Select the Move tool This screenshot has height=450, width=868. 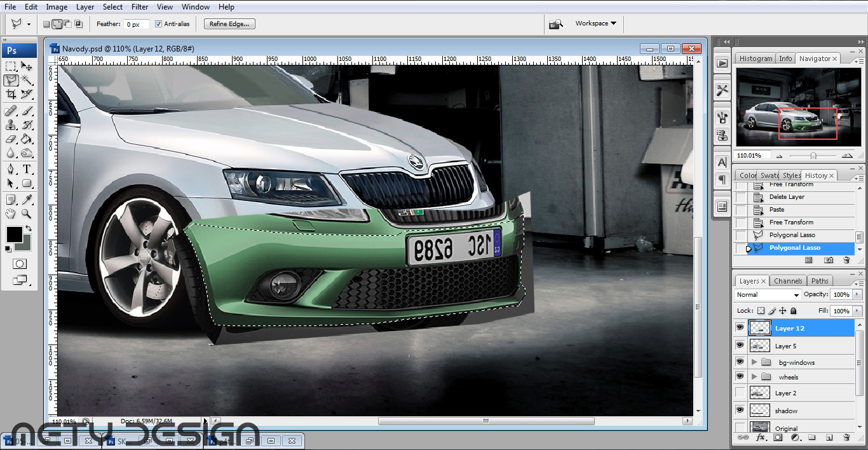(x=27, y=66)
